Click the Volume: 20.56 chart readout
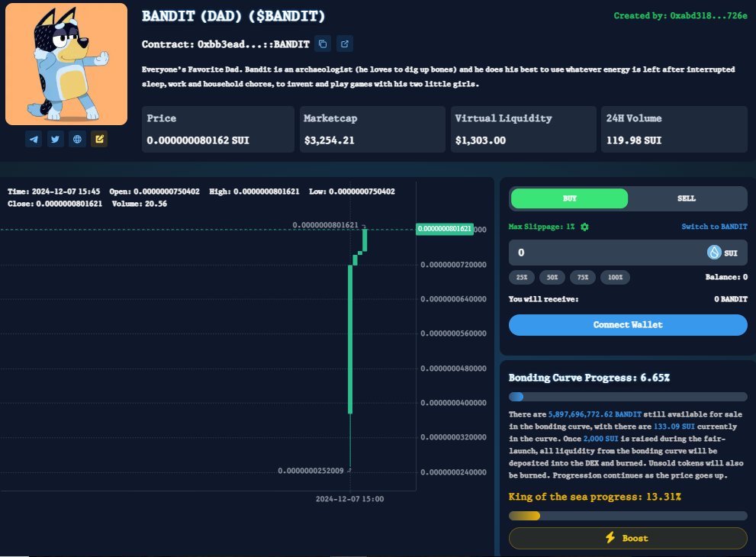This screenshot has width=756, height=557. pyautogui.click(x=140, y=204)
